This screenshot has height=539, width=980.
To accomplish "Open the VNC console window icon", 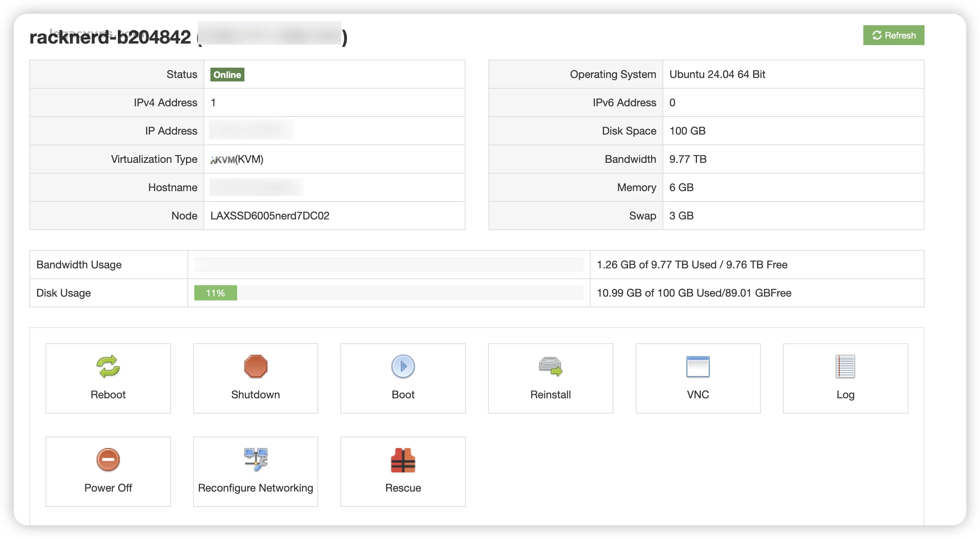I will [x=698, y=366].
